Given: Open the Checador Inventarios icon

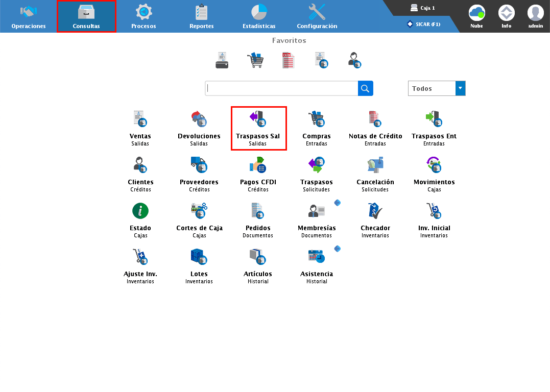Looking at the screenshot, I should 375,212.
